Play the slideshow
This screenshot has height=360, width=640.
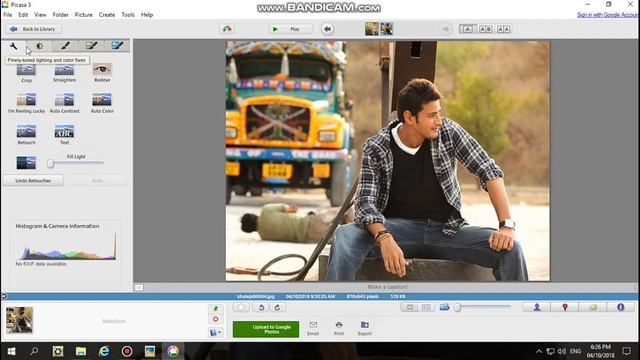click(291, 29)
